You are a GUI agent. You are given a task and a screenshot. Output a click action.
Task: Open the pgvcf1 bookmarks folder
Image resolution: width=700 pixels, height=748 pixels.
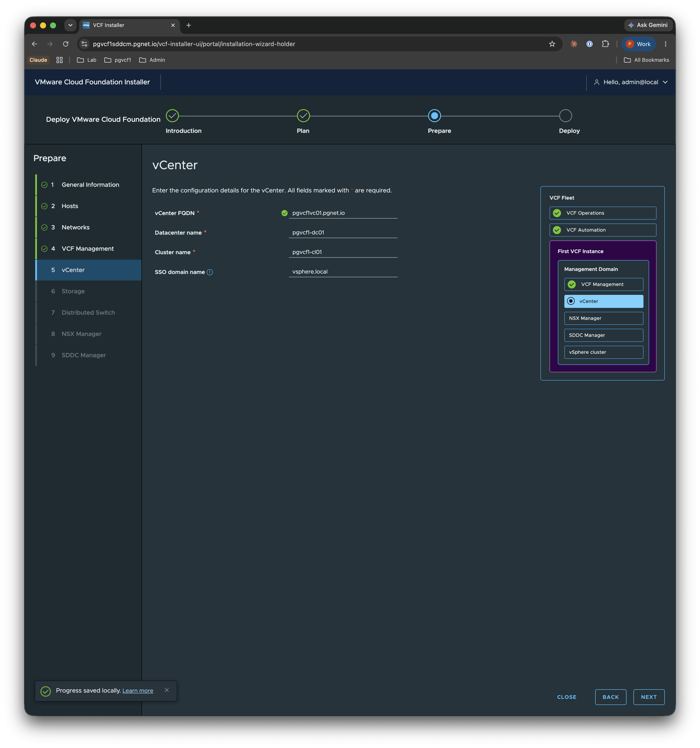[118, 60]
